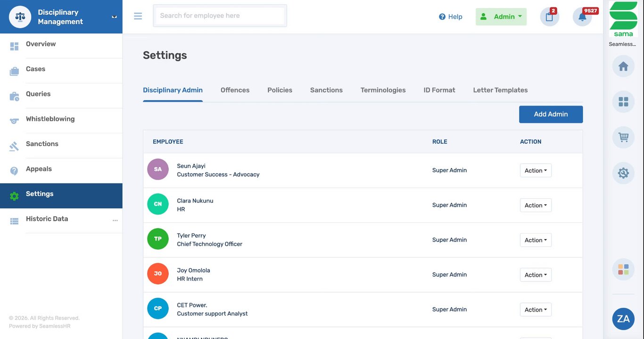
Task: Click the Help link
Action: point(450,17)
